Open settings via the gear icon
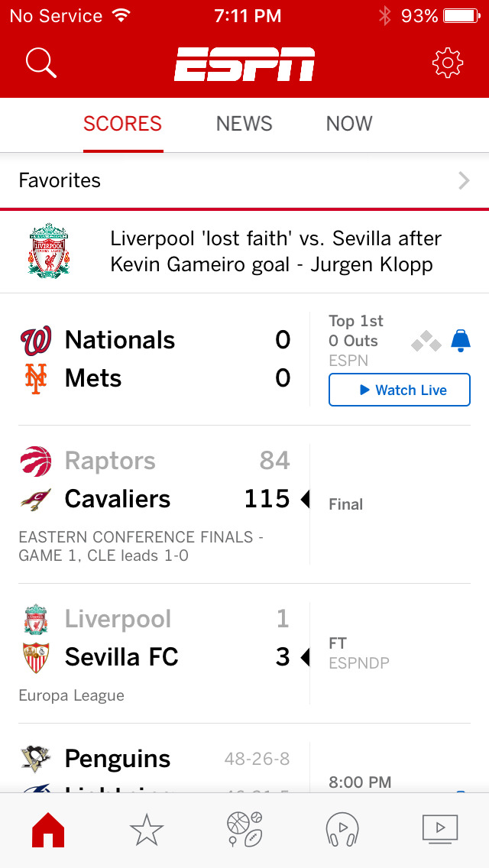Image resolution: width=489 pixels, height=868 pixels. click(x=448, y=63)
